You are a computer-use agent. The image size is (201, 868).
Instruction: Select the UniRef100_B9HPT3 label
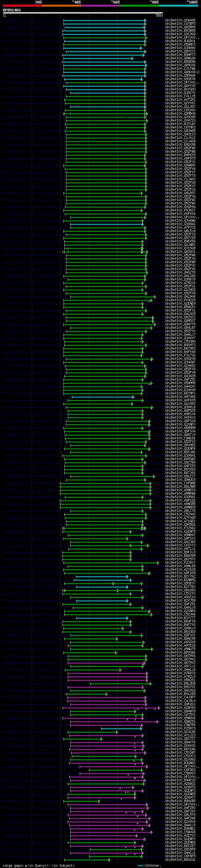point(180,55)
